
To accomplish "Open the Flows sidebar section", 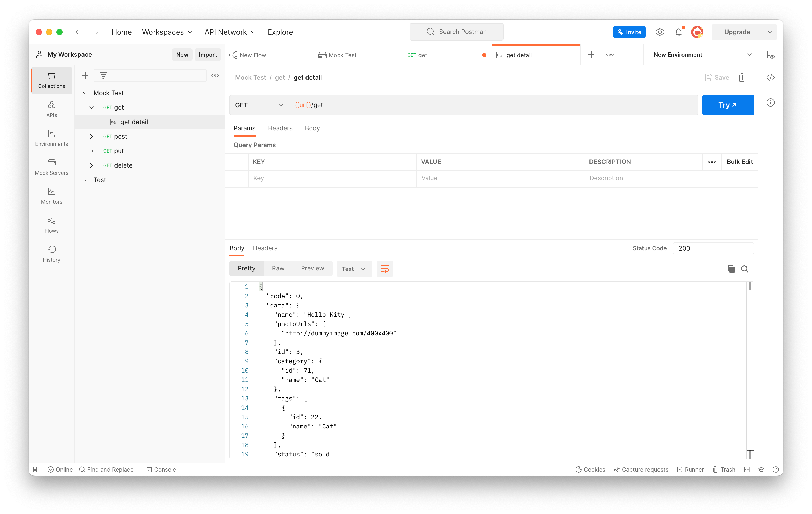I will [51, 225].
